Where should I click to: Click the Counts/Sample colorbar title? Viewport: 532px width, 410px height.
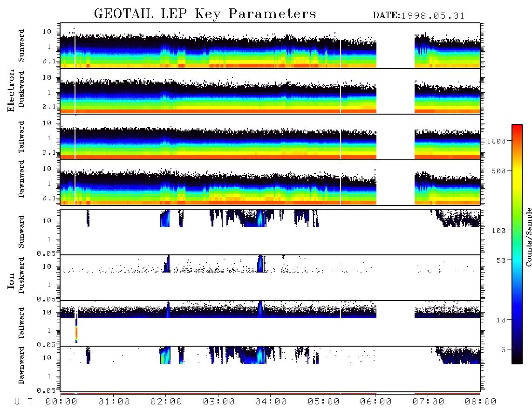(529, 237)
